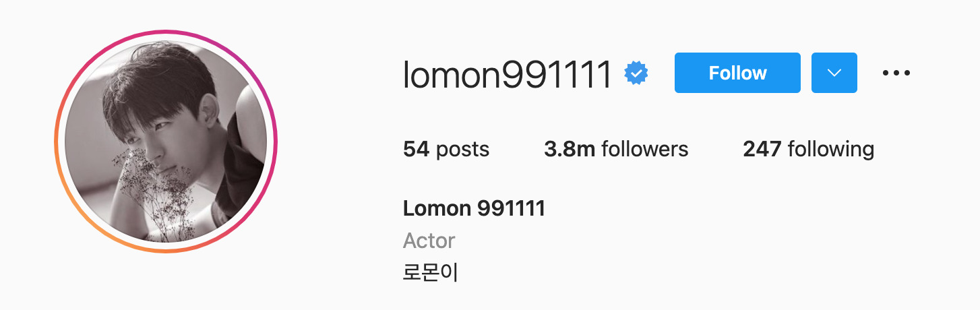Image resolution: width=980 pixels, height=310 pixels.
Task: Click the word followers in the stats
Action: (644, 149)
